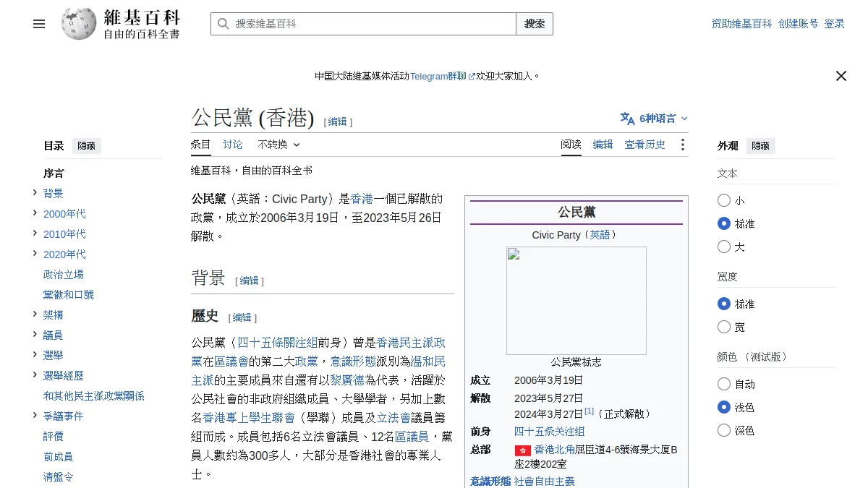Expand the 爭議事件 section in contents
Image resolution: width=868 pixels, height=488 pixels.
35,415
